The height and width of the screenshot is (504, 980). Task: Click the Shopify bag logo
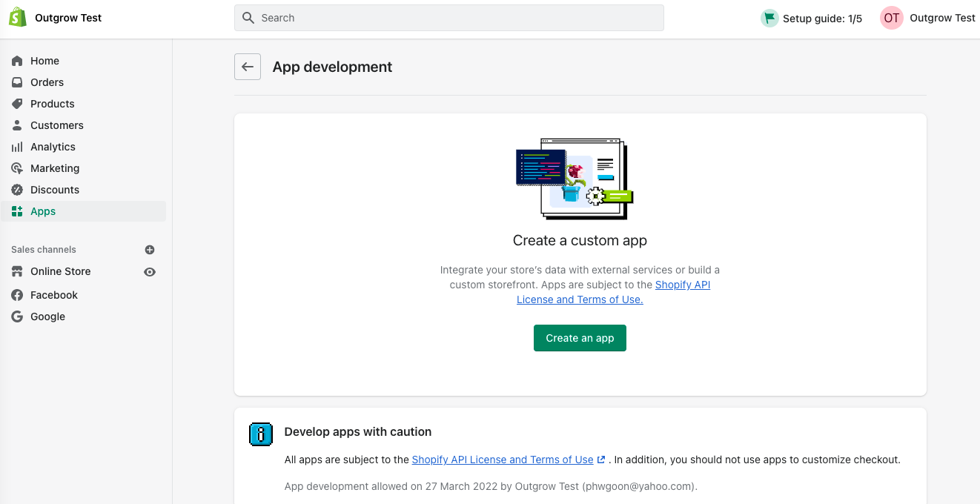[18, 18]
